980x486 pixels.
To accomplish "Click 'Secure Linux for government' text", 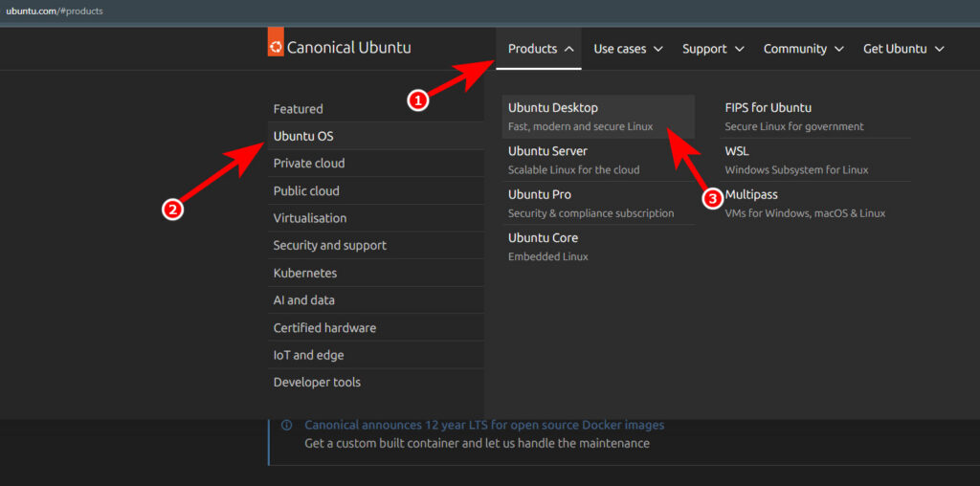I will click(794, 127).
